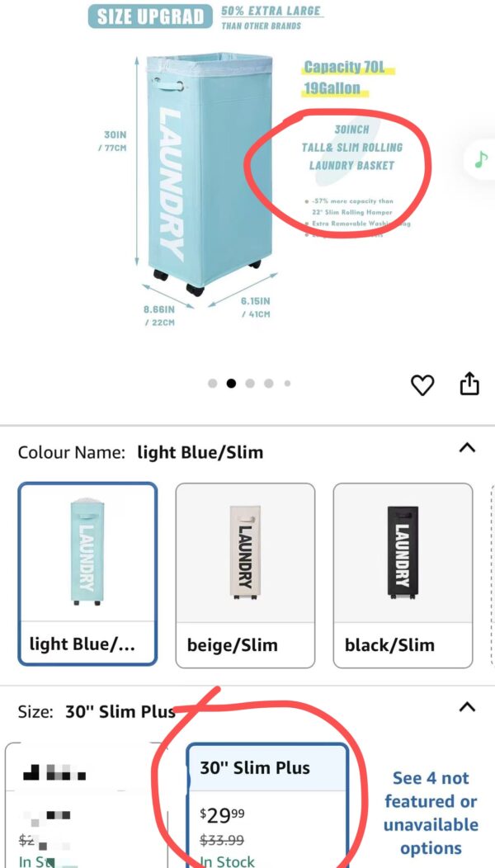
Task: Collapse the Colour Name section chevron
Action: click(467, 448)
